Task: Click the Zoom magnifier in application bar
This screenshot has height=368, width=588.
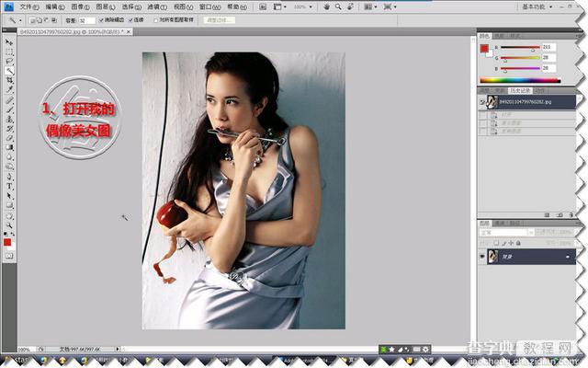Action: tap(338, 6)
